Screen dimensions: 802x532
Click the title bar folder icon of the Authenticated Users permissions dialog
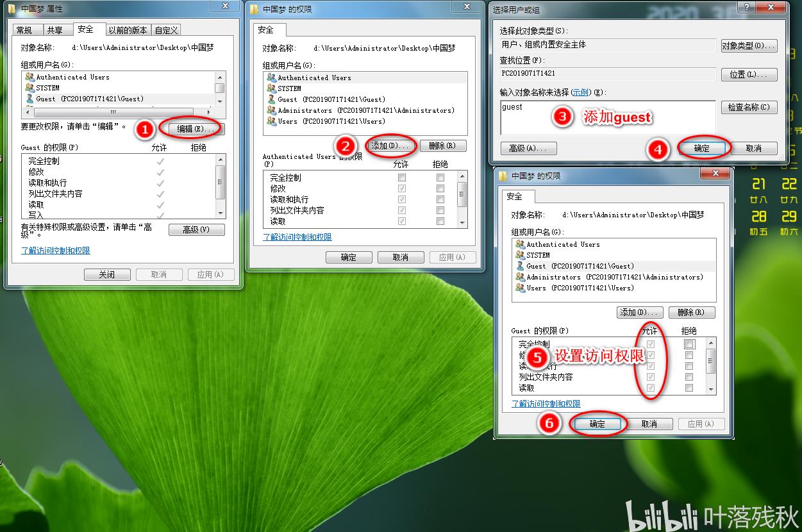pyautogui.click(x=255, y=9)
